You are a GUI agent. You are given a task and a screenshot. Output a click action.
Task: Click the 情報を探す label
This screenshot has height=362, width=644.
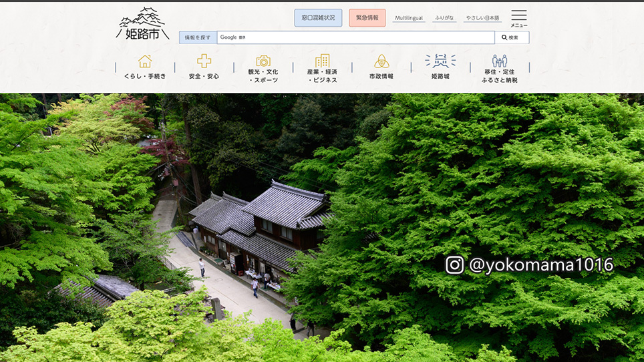[x=198, y=37]
